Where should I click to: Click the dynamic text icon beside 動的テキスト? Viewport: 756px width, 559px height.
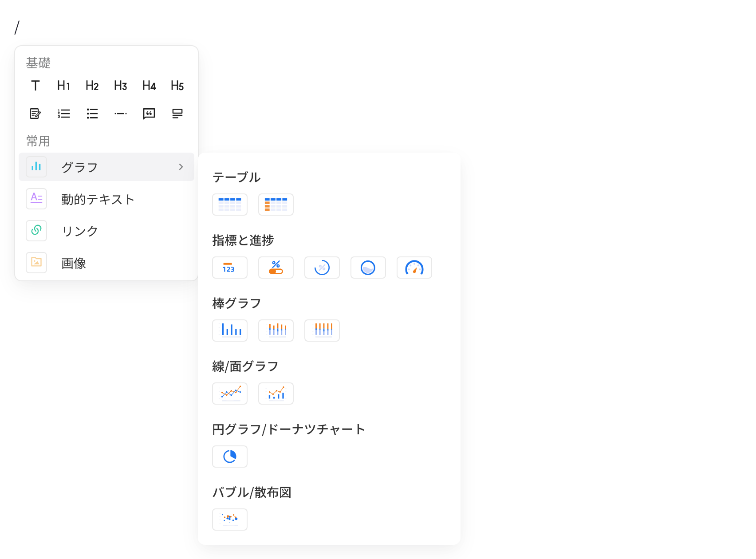pyautogui.click(x=36, y=199)
